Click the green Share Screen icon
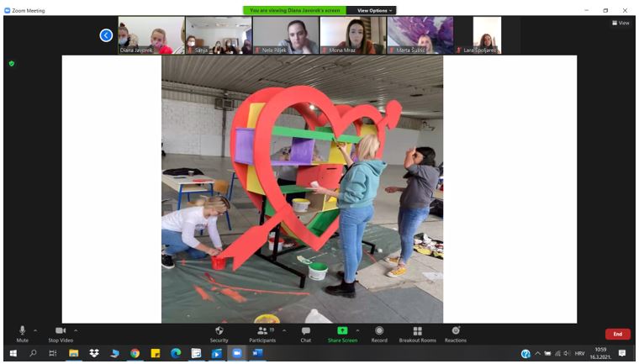 pyautogui.click(x=342, y=331)
